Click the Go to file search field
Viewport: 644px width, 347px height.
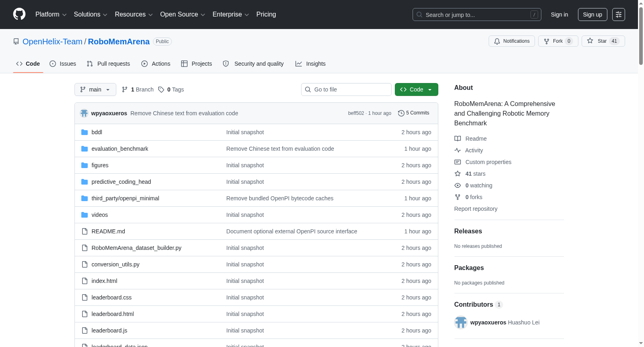(346, 89)
